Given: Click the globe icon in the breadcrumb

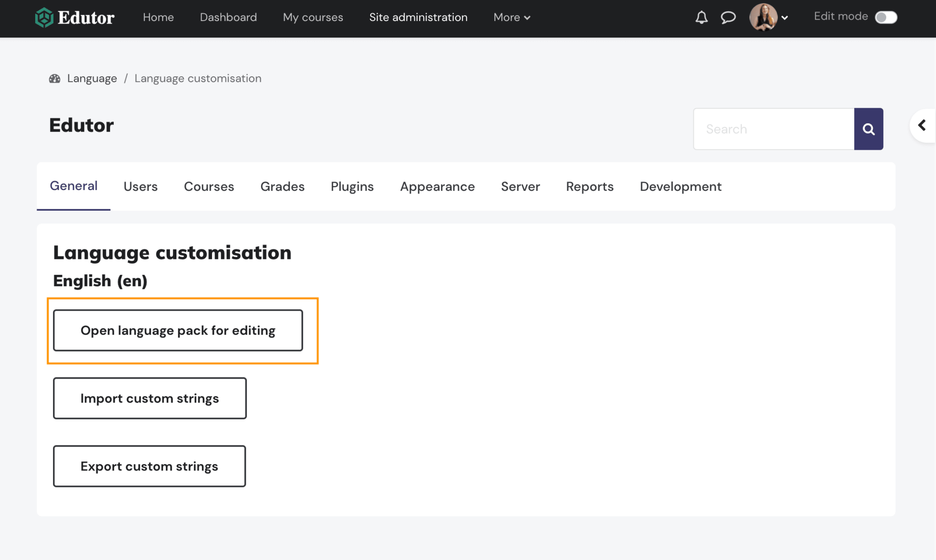Looking at the screenshot, I should 55,78.
